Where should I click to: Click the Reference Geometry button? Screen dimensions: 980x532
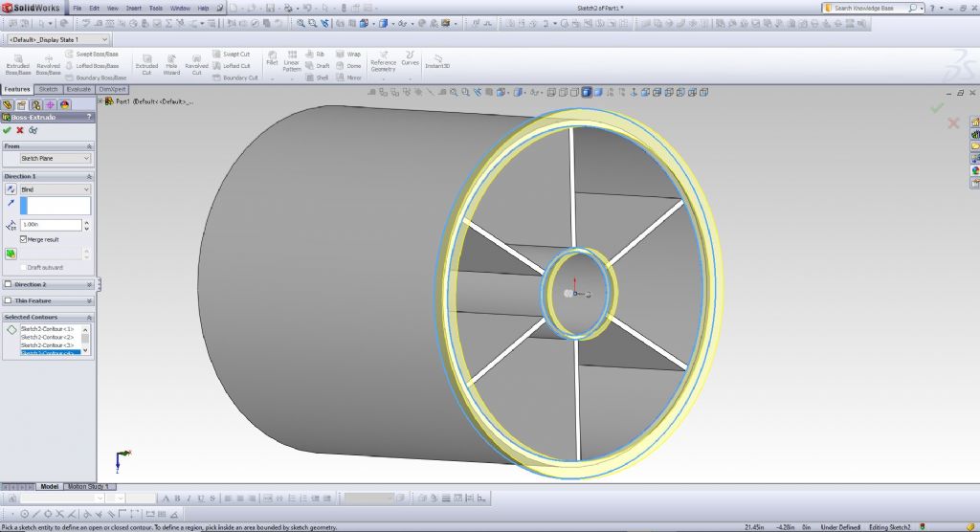click(x=383, y=61)
